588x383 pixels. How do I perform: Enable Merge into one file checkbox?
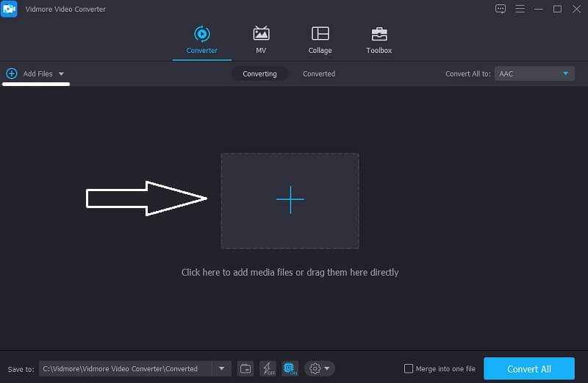pos(409,369)
